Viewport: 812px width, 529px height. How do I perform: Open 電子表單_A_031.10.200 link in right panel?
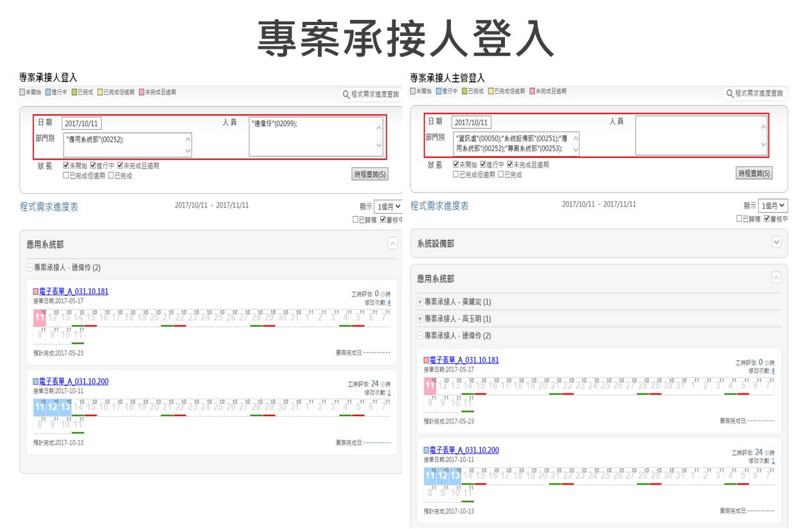point(464,450)
